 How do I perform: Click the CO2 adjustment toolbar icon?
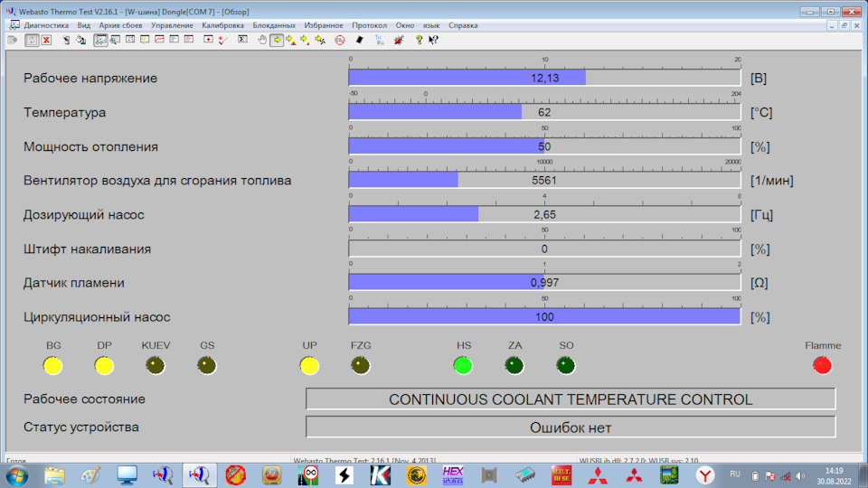click(x=340, y=40)
